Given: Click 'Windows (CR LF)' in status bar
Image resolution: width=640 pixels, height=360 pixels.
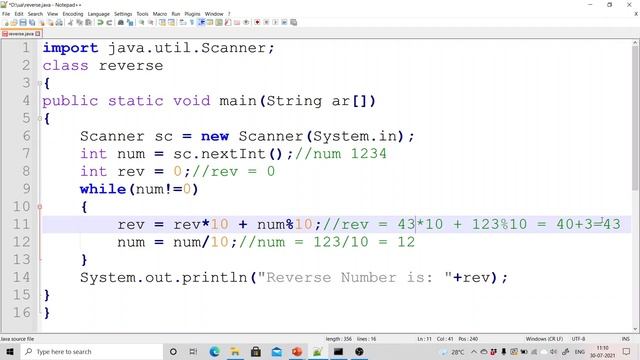Looking at the screenshot, I should tap(544, 339).
